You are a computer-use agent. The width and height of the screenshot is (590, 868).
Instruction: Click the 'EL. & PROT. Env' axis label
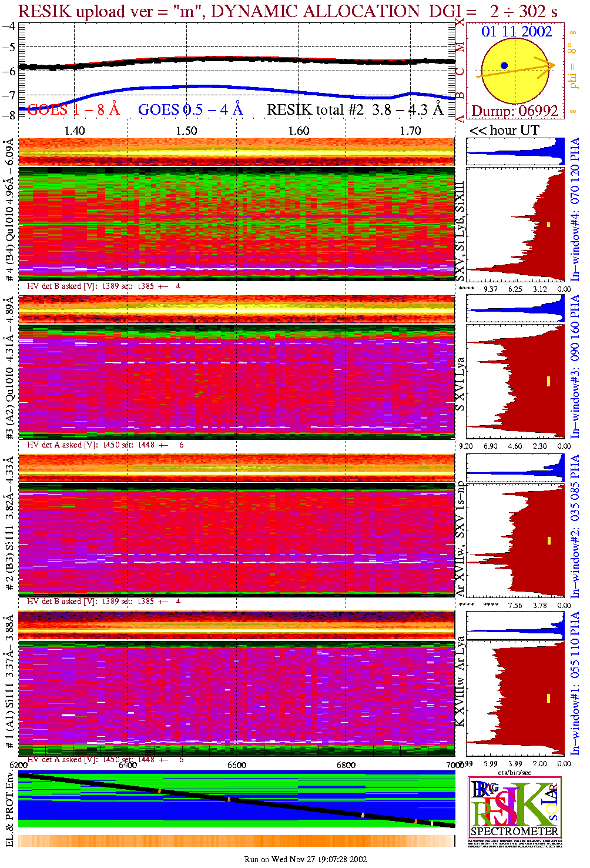9,809
